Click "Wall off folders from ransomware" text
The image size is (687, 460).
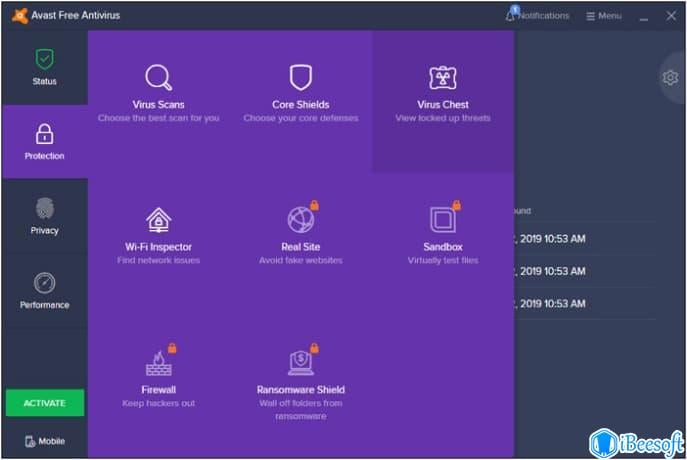pyautogui.click(x=301, y=410)
